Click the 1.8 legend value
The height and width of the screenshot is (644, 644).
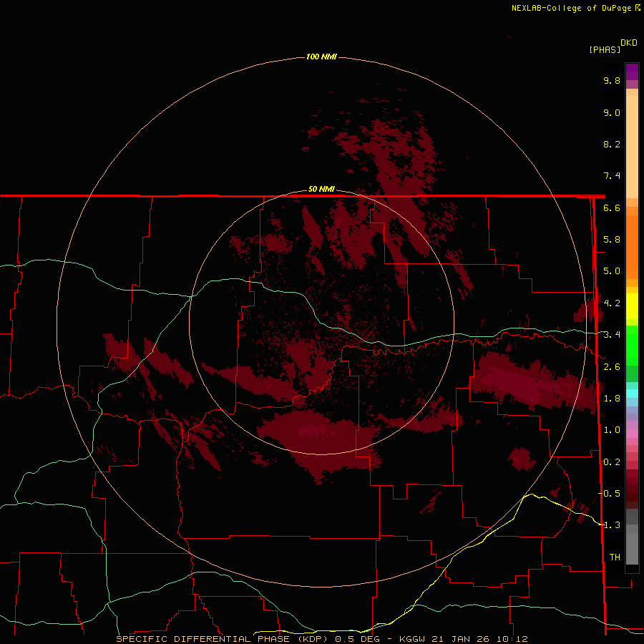[x=612, y=399]
